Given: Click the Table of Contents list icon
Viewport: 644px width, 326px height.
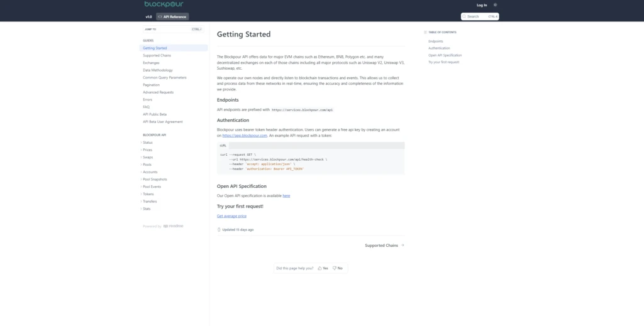Looking at the screenshot, I should point(426,33).
